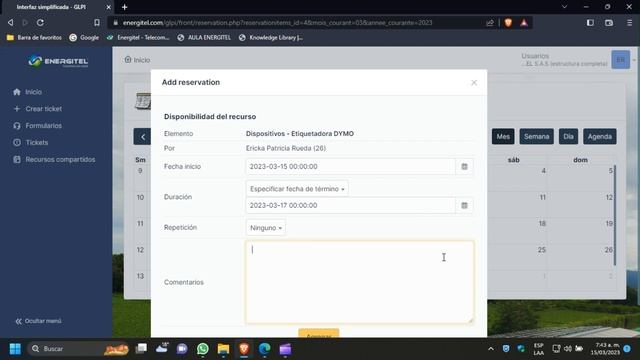Reload the page

[40, 23]
